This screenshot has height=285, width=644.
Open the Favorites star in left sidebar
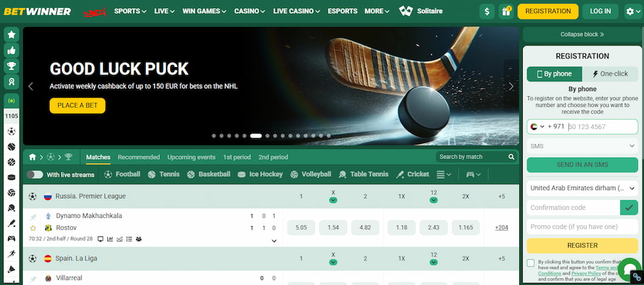(12, 35)
